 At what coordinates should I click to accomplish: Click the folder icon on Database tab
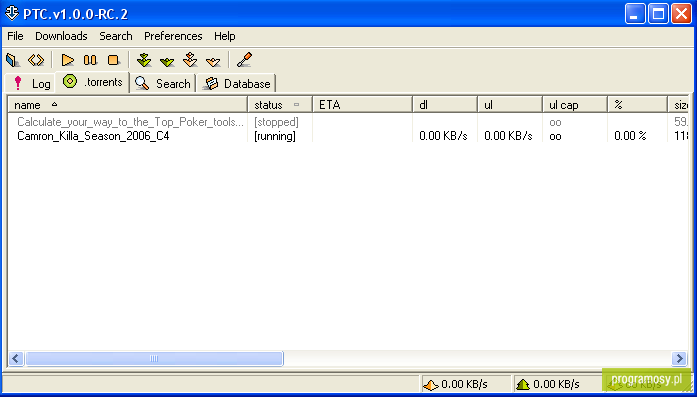point(211,84)
